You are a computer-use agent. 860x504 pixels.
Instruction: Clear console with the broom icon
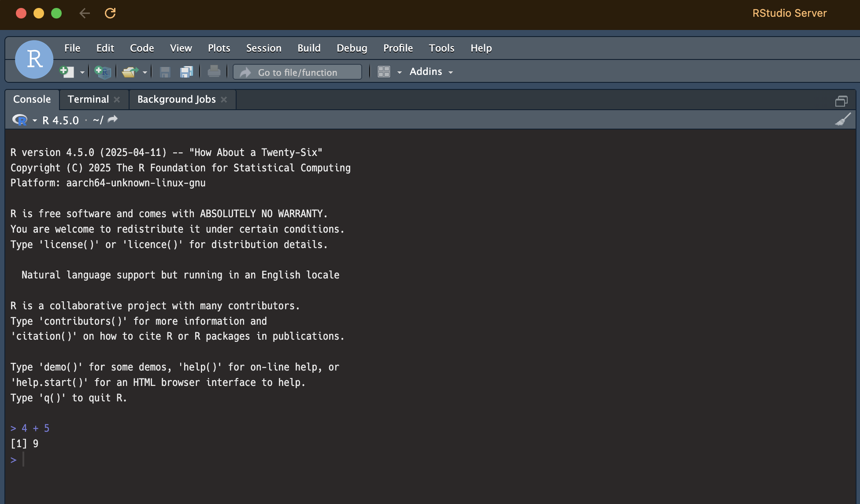(x=842, y=120)
